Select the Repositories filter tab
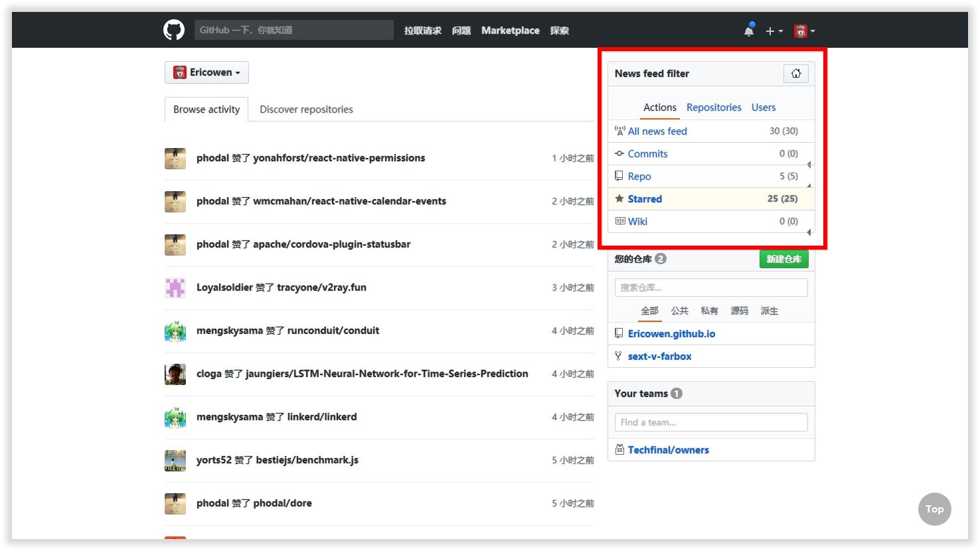This screenshot has height=551, width=980. pos(714,108)
